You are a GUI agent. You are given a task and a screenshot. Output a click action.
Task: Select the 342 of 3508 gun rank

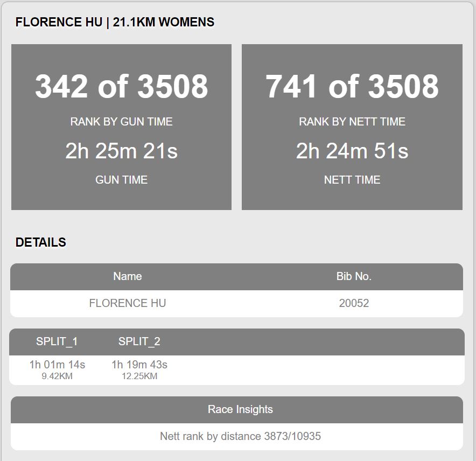[122, 87]
